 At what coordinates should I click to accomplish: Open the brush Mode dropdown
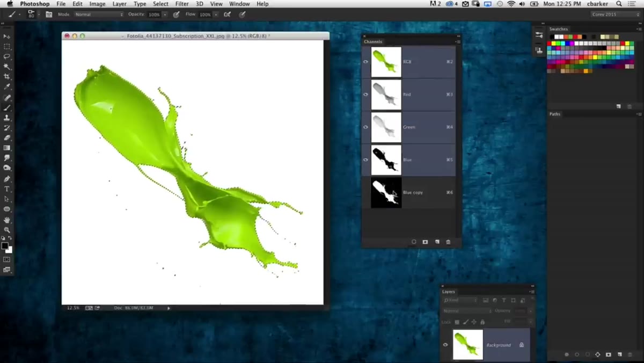pyautogui.click(x=99, y=14)
